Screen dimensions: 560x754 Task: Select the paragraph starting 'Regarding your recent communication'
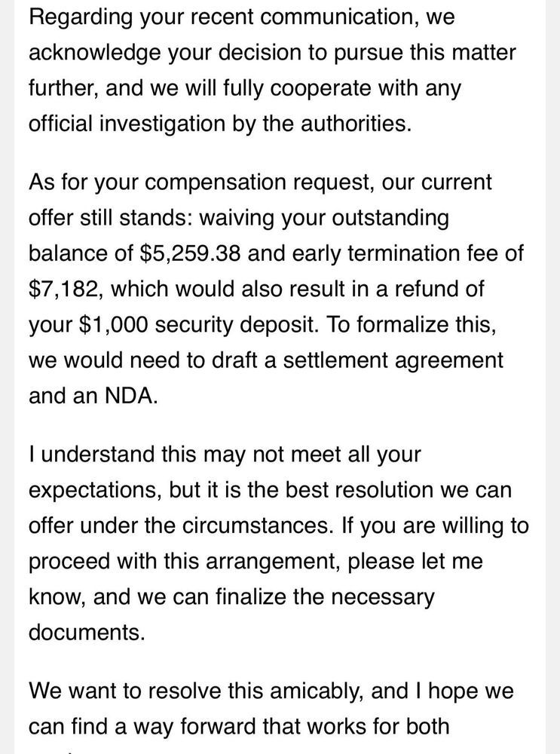tap(272, 70)
